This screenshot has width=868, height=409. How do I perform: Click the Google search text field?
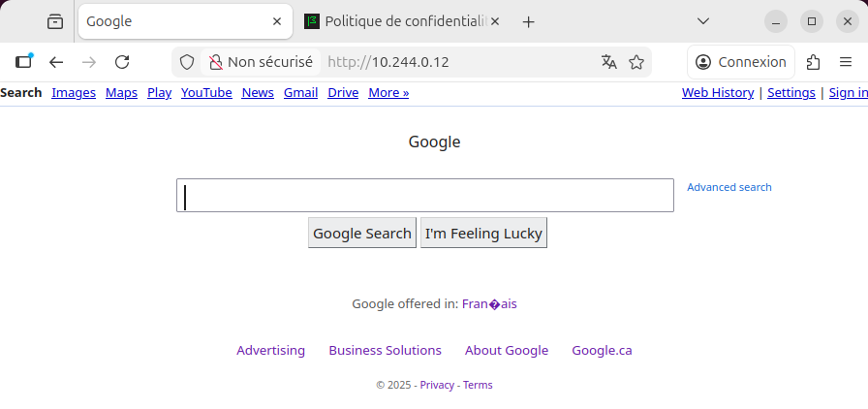424,196
